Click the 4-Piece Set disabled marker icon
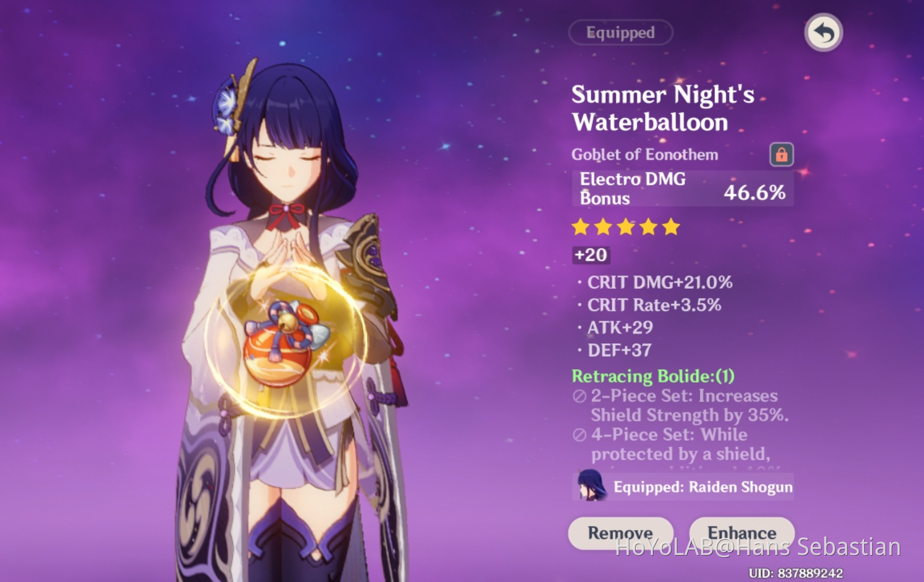This screenshot has height=582, width=924. 580,435
